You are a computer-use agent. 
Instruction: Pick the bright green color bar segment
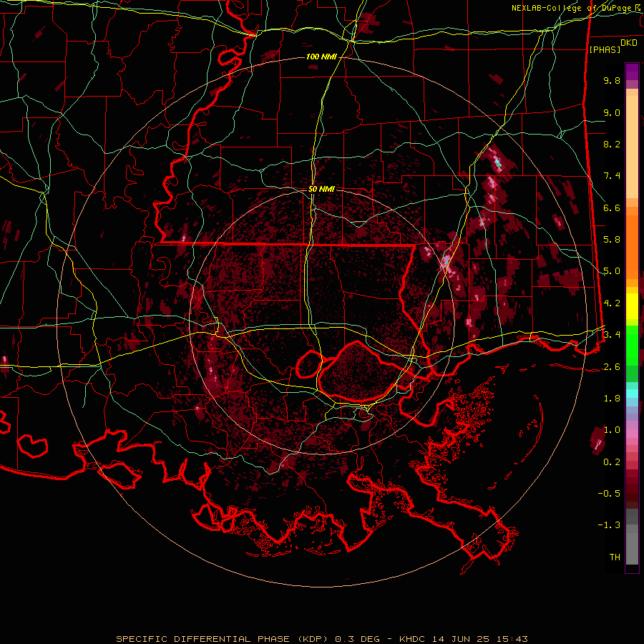tap(632, 344)
